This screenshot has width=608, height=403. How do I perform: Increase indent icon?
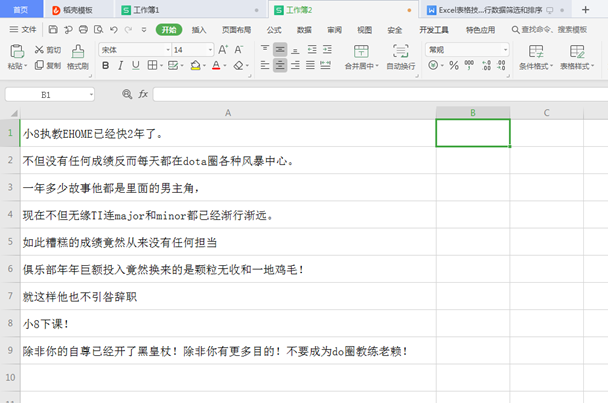(x=327, y=50)
